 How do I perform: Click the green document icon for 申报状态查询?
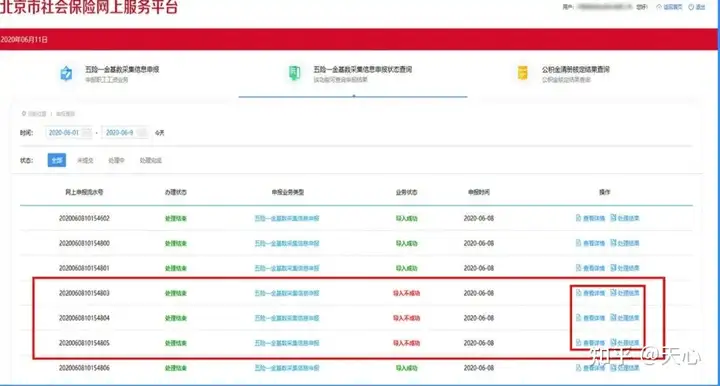coord(294,73)
